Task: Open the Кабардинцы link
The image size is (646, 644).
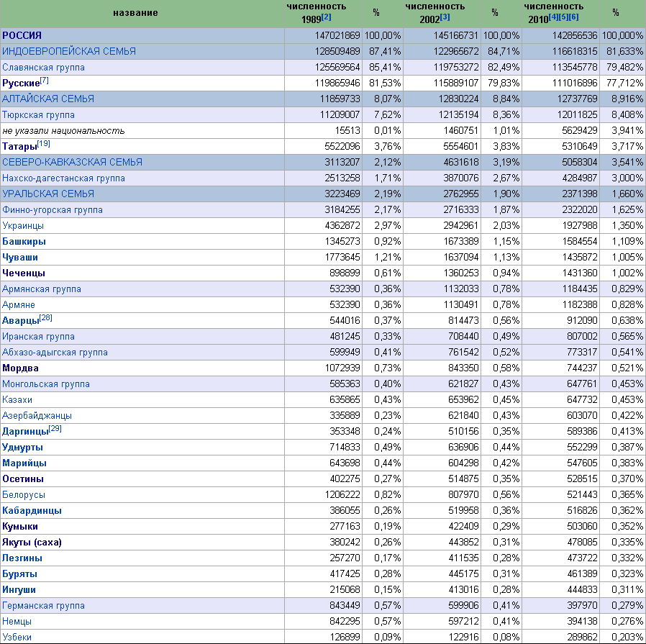Action: point(32,511)
